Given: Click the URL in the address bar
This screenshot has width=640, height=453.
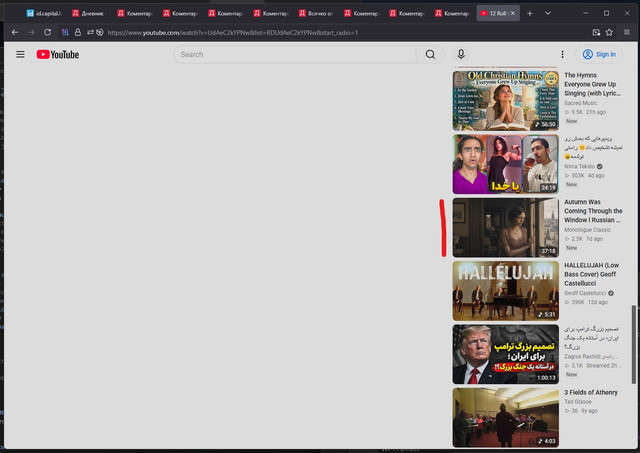Looking at the screenshot, I should [x=233, y=33].
